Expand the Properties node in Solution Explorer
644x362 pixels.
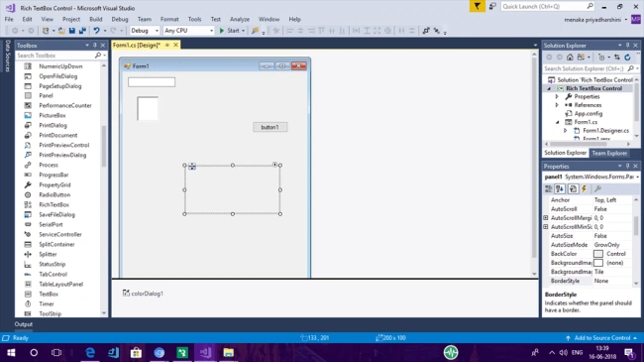pyautogui.click(x=557, y=96)
